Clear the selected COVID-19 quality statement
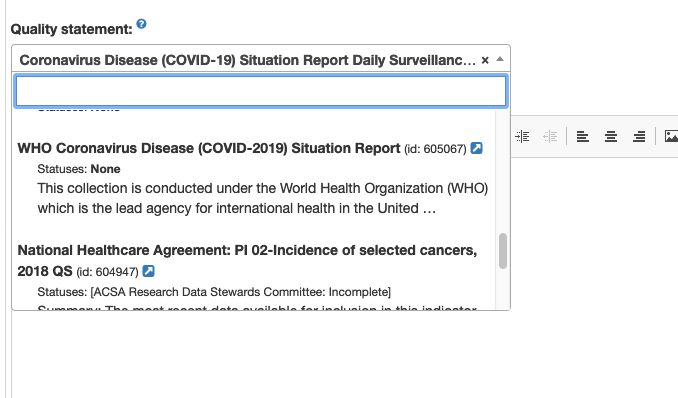678x398 pixels. tap(485, 60)
